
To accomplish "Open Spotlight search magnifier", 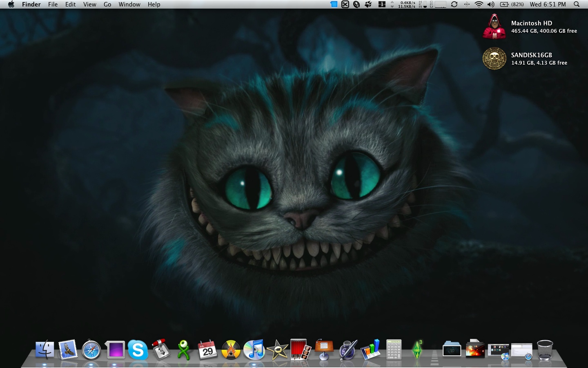I will point(577,4).
